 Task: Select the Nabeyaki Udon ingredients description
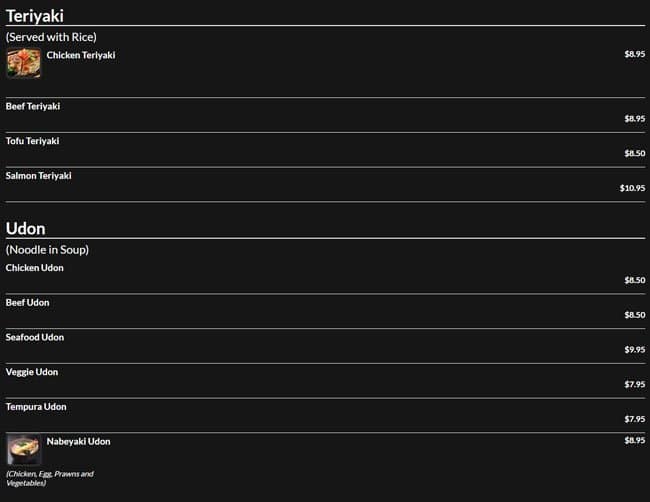point(50,478)
